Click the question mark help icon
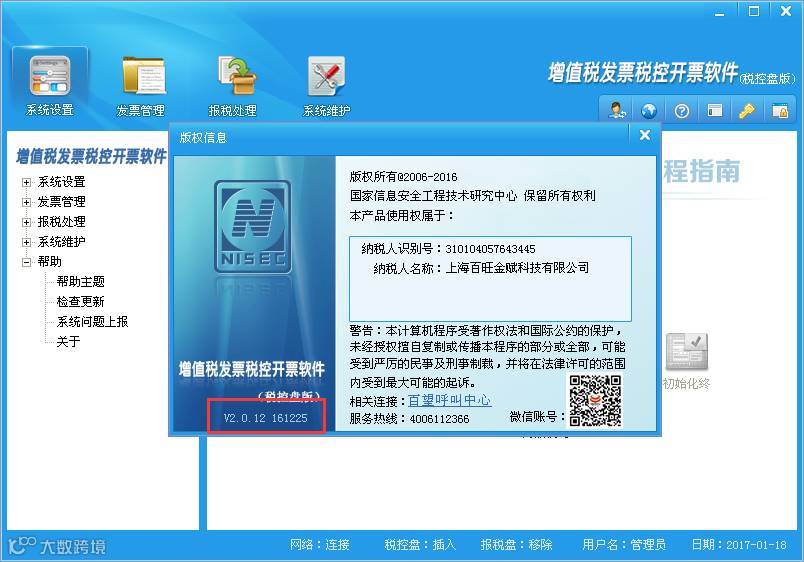This screenshot has height=562, width=804. [681, 110]
